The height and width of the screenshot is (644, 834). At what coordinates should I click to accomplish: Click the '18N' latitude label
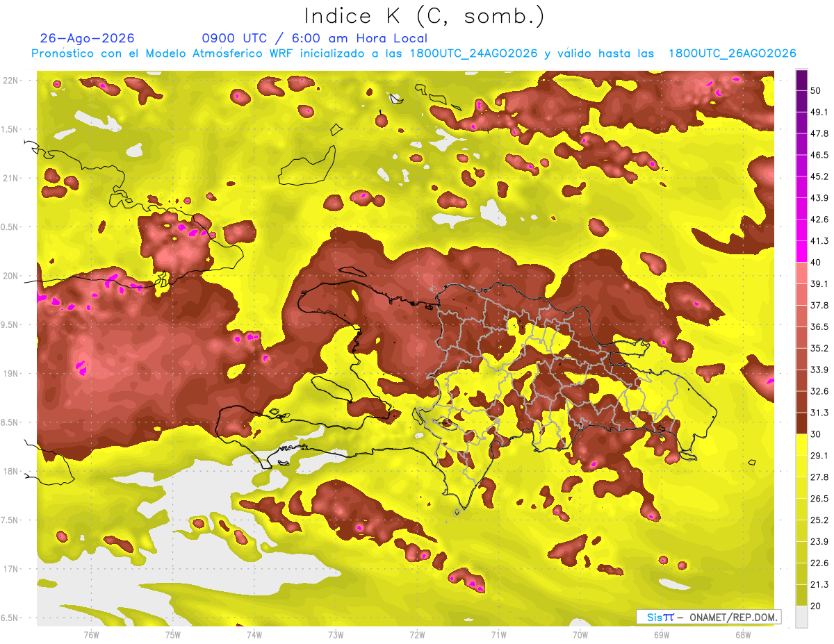click(10, 472)
